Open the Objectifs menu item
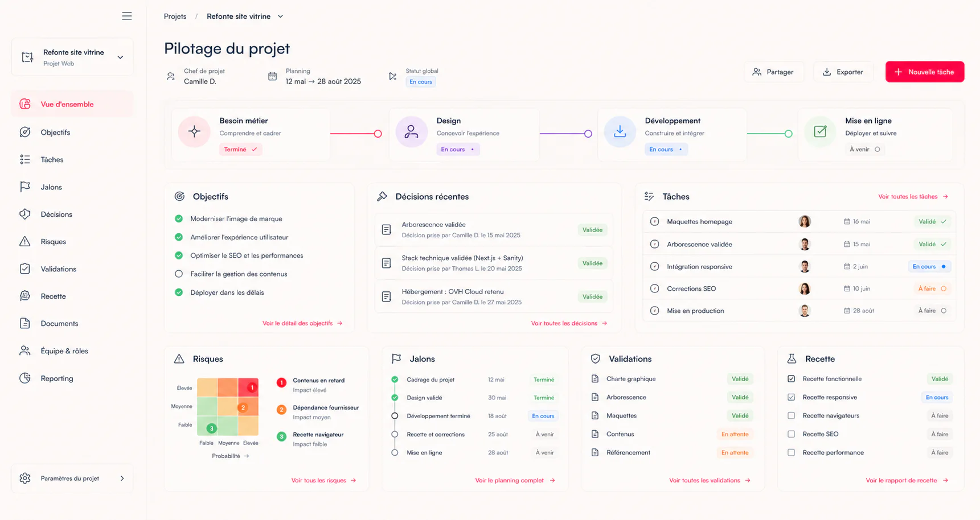Image resolution: width=980 pixels, height=520 pixels. coord(72,132)
